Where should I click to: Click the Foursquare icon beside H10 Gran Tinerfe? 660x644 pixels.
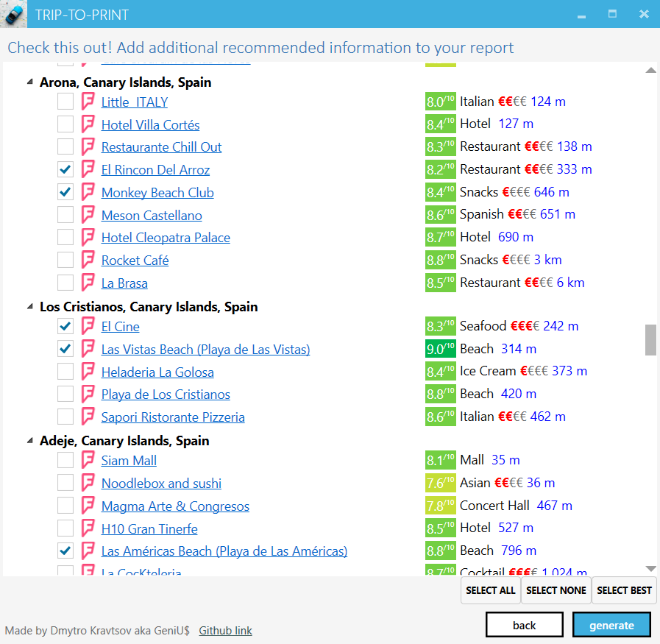88,528
